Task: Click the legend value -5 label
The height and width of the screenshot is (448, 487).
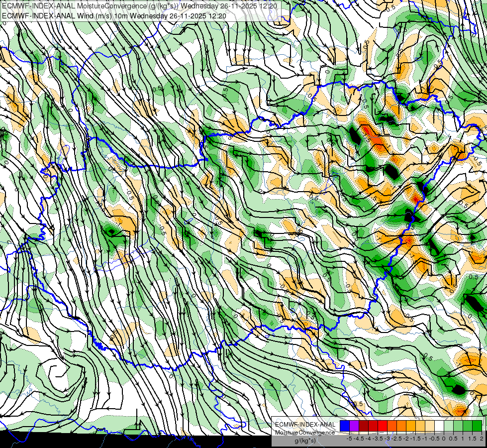Action: click(x=349, y=439)
